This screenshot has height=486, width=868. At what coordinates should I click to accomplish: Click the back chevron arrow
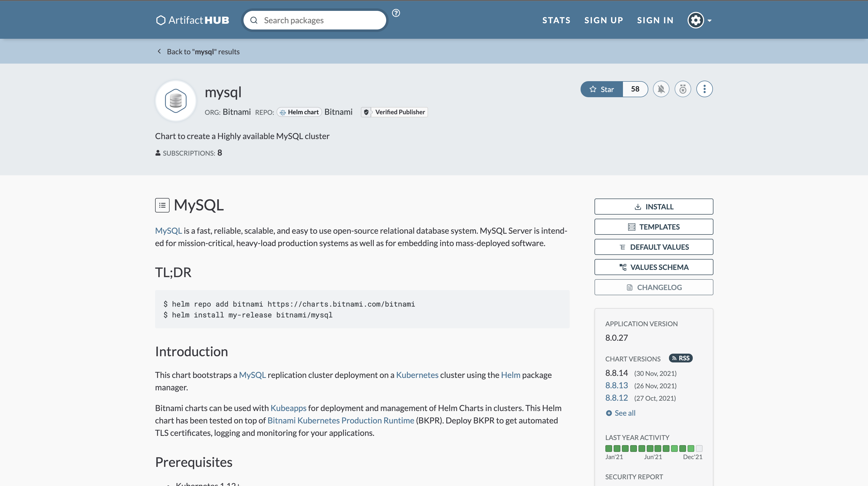(x=159, y=51)
